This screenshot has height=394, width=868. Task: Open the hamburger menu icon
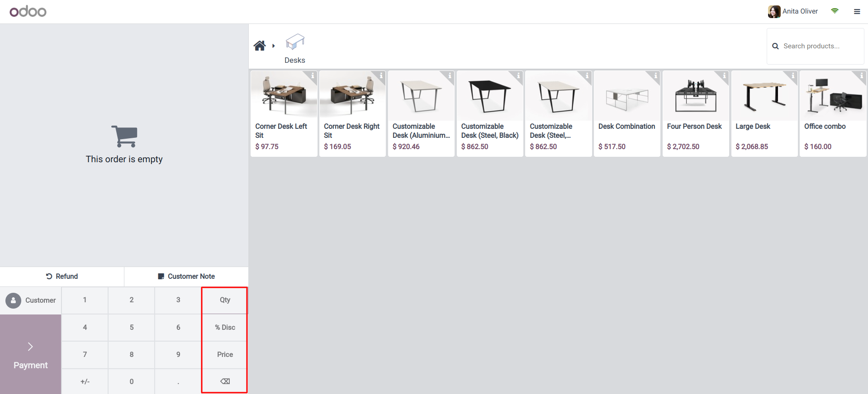pyautogui.click(x=857, y=12)
